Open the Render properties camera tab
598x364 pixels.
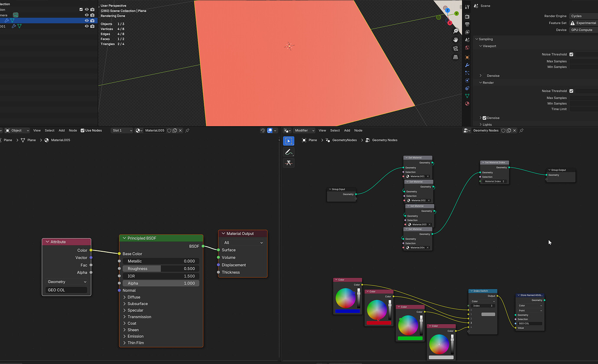pos(467,16)
